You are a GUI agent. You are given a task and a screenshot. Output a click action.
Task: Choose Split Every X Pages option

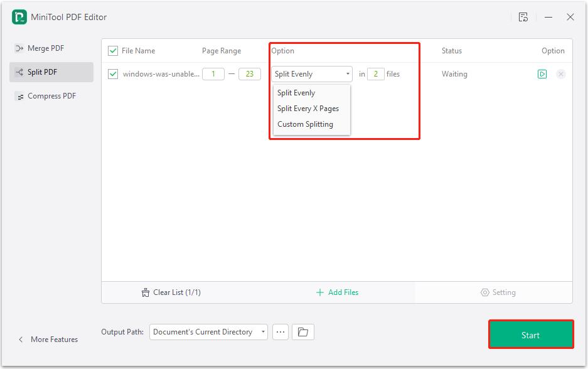point(308,108)
